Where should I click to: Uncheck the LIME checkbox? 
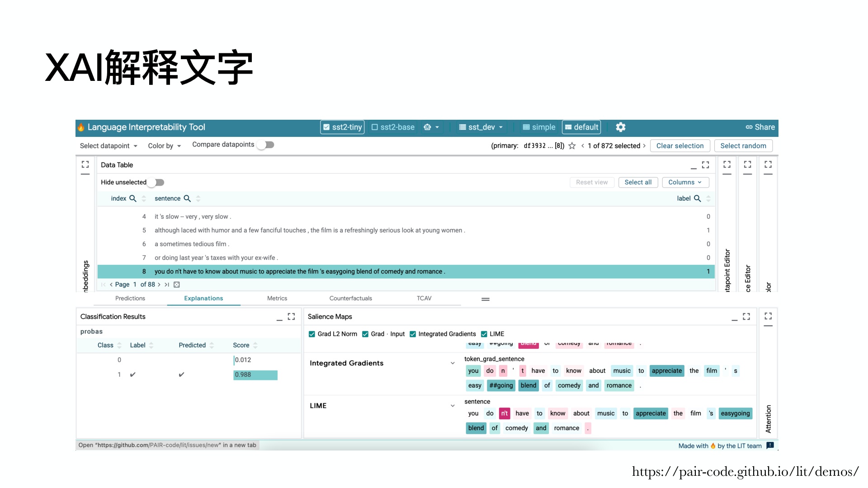[484, 334]
